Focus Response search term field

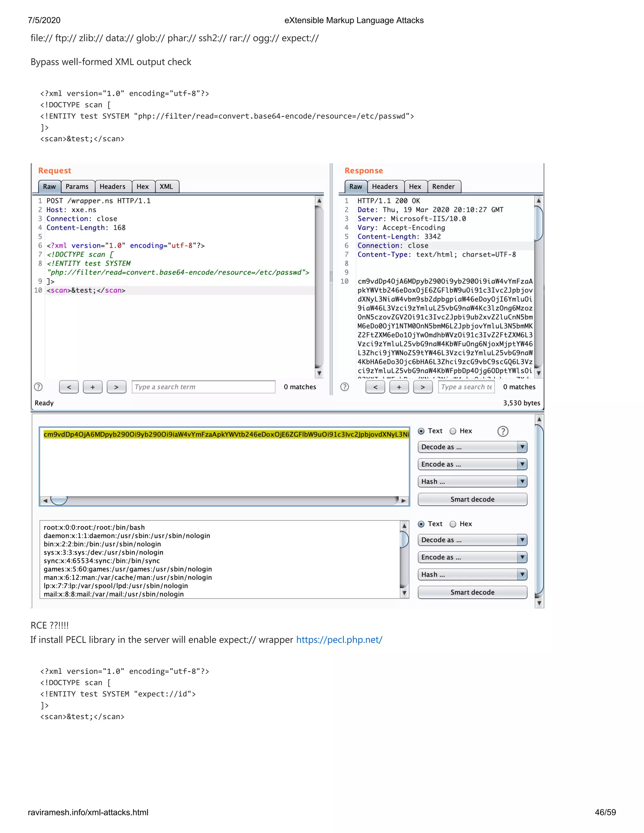tap(467, 387)
